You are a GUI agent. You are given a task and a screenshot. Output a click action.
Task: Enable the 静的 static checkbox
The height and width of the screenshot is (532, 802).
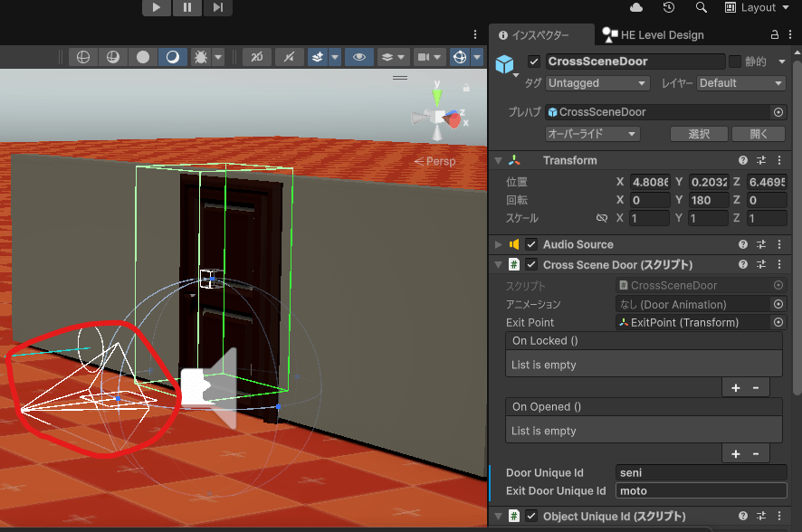(x=734, y=62)
